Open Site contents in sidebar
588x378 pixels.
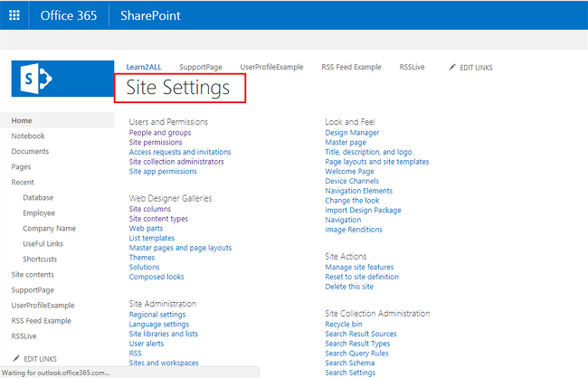coord(32,274)
